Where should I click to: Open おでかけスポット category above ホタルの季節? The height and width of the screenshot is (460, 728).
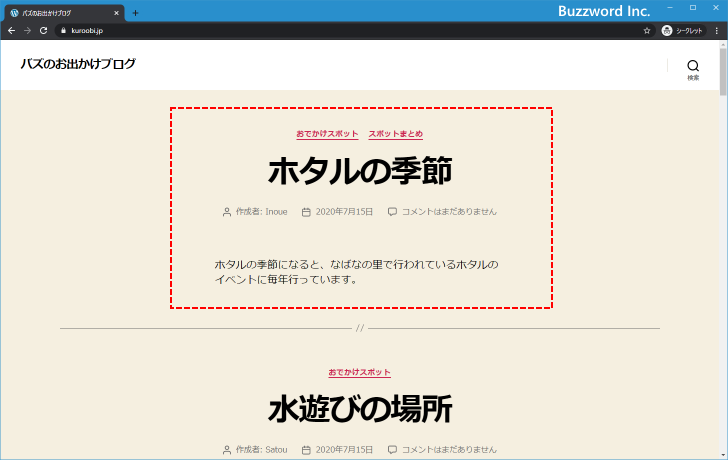click(x=327, y=134)
